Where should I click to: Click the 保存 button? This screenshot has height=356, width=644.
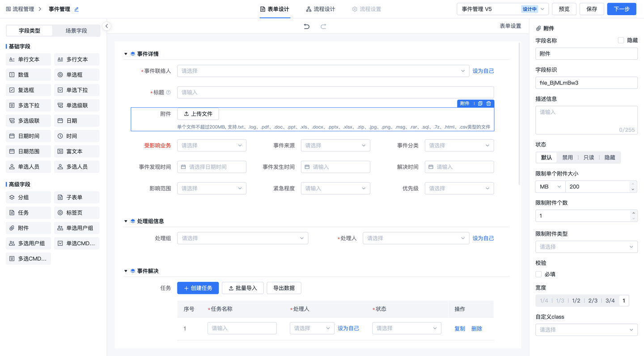pos(591,8)
